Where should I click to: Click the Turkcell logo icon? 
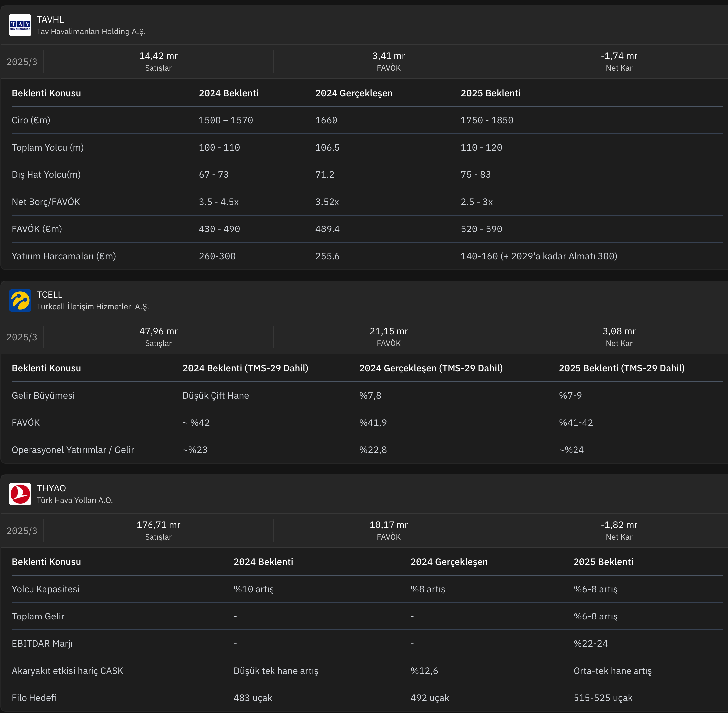click(x=20, y=301)
